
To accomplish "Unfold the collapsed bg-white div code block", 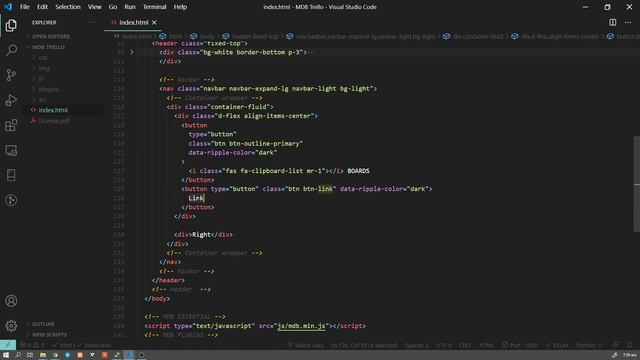I will [x=132, y=52].
